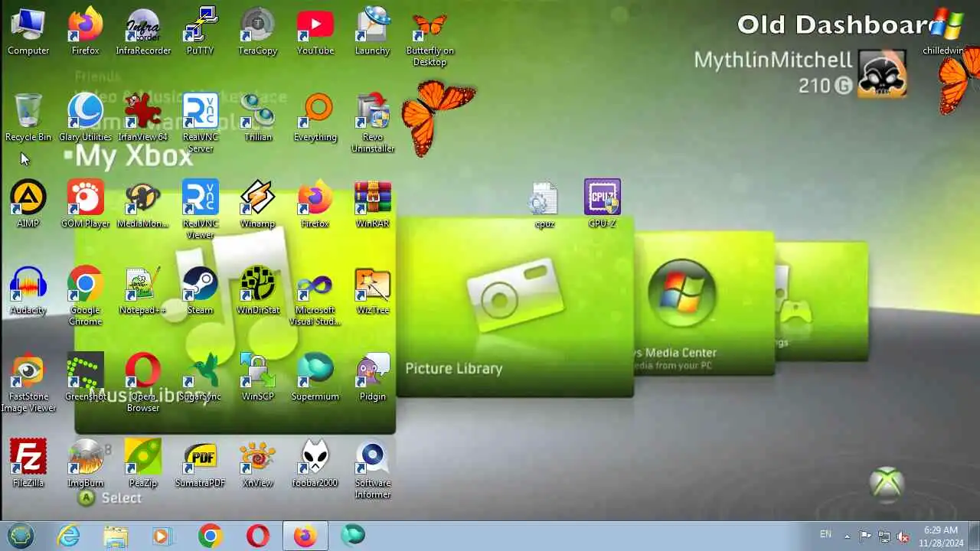
Task: Open the Notepad++ shortcut
Action: click(x=143, y=291)
